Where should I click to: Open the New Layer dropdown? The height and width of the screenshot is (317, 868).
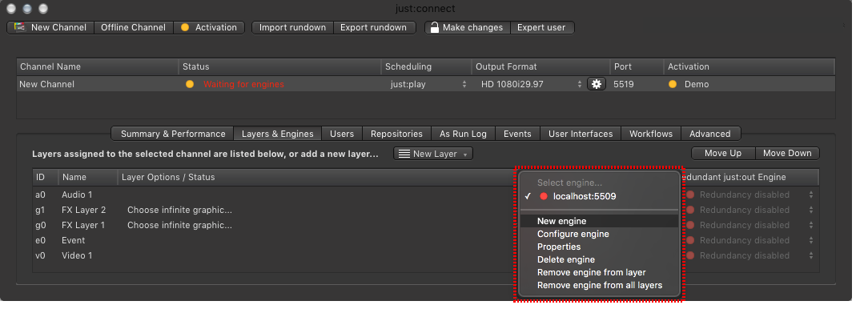pos(433,154)
